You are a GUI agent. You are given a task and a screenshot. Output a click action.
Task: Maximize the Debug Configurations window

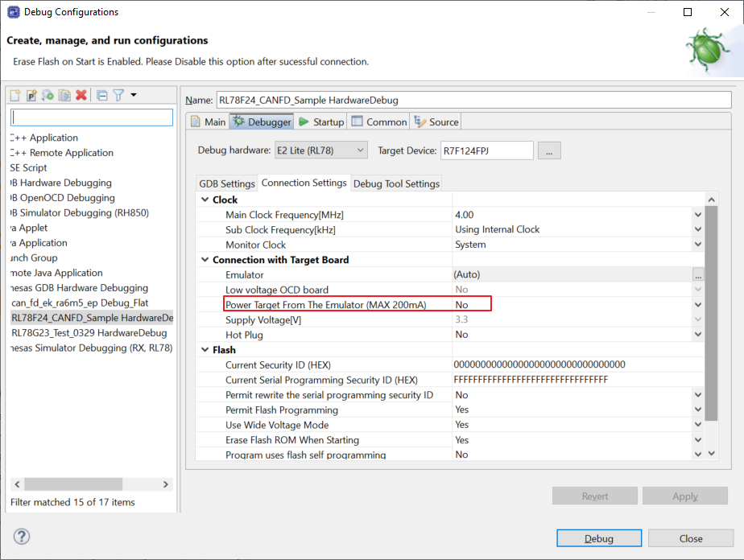[x=687, y=12]
